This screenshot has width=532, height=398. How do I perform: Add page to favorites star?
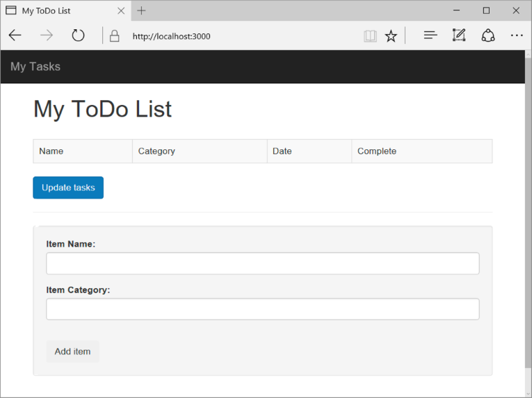click(391, 36)
